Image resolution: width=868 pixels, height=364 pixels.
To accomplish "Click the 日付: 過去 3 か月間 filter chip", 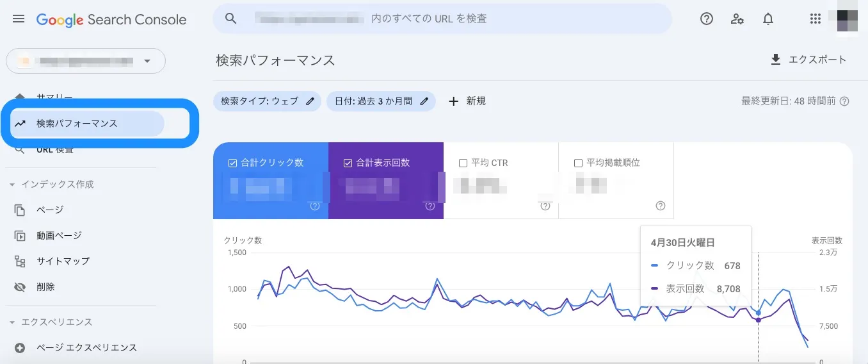I will pyautogui.click(x=381, y=101).
